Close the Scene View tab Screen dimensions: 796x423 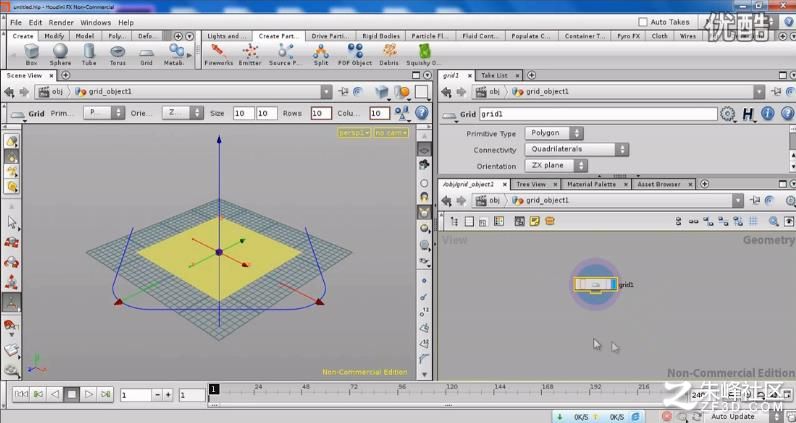click(51, 76)
